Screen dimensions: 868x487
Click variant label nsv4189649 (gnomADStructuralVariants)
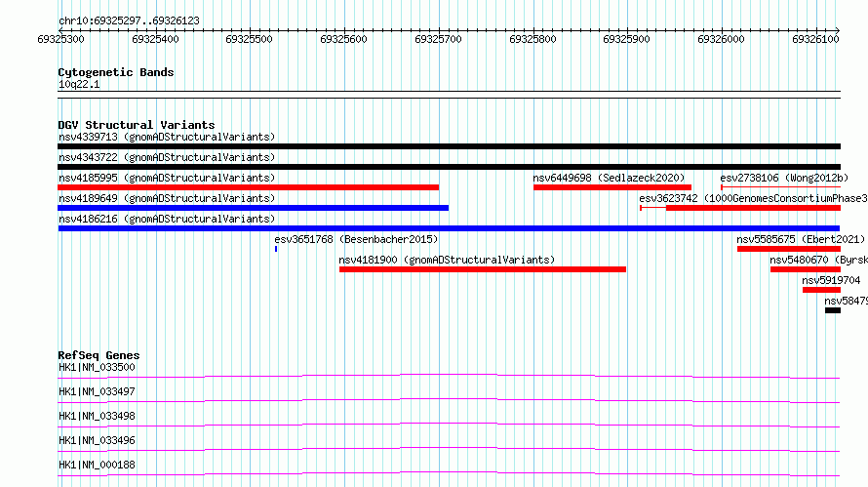click(x=167, y=198)
